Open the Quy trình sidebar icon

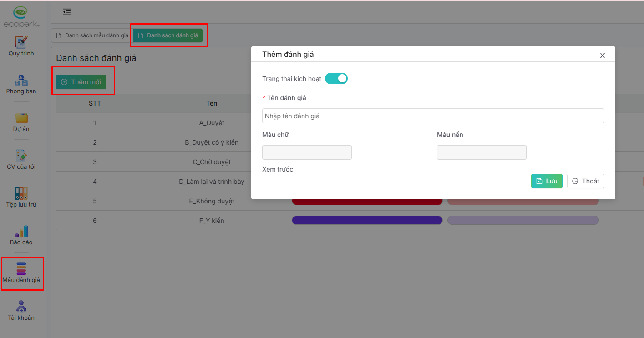coord(21,43)
